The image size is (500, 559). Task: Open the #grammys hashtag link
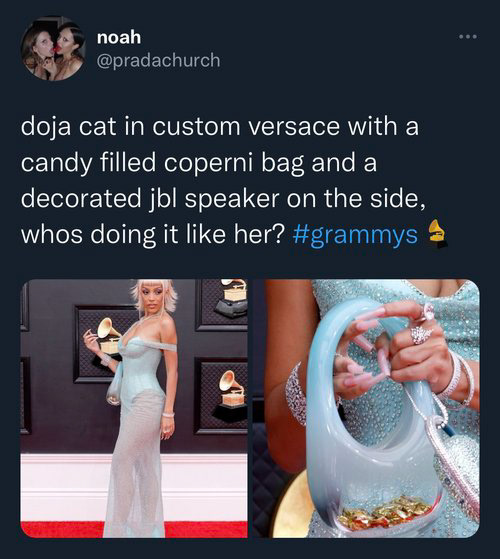point(355,235)
